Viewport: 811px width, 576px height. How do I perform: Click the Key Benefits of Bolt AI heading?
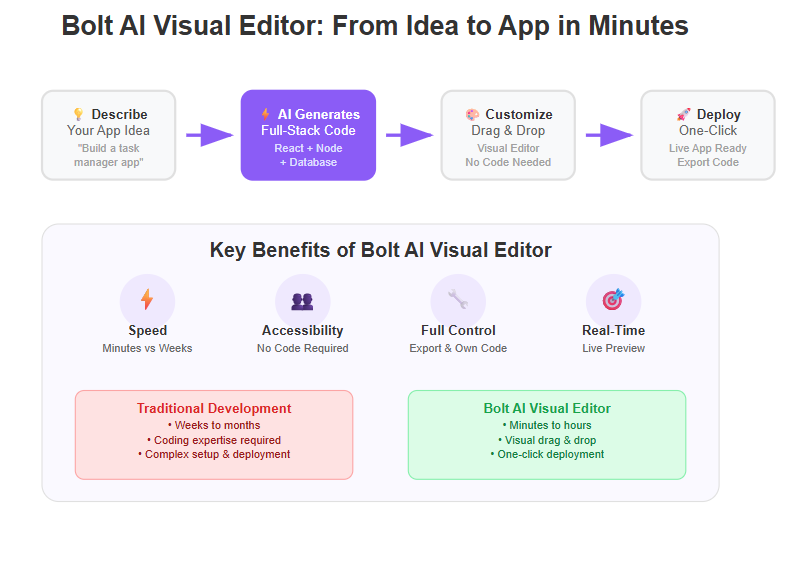pos(381,250)
